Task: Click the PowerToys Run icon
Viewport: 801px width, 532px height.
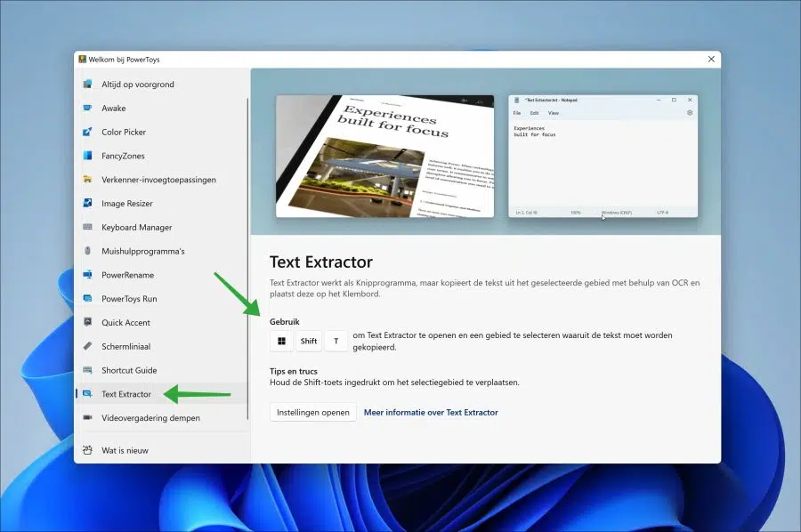Action: click(x=87, y=298)
